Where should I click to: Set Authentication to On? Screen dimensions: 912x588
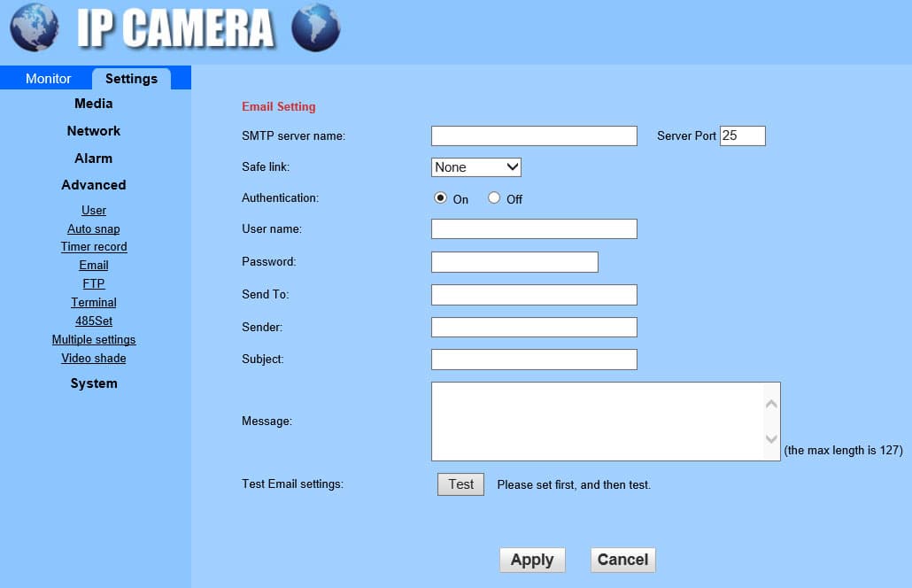tap(440, 197)
